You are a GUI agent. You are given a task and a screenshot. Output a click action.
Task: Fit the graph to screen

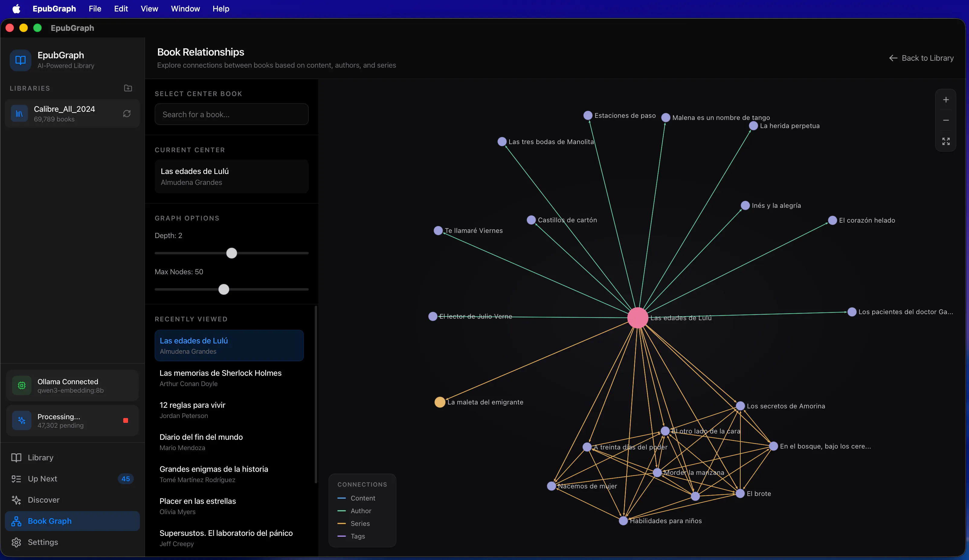coord(946,141)
